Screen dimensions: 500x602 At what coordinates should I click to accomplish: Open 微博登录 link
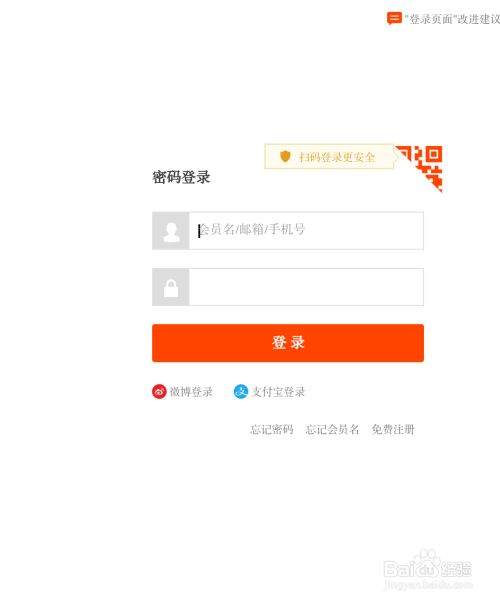191,392
